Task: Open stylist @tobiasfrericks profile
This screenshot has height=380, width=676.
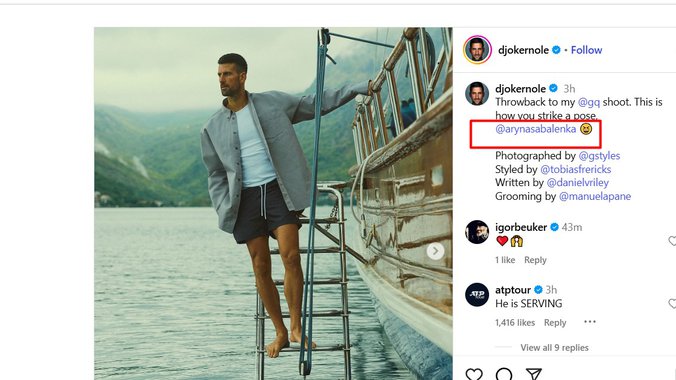Action: 576,169
